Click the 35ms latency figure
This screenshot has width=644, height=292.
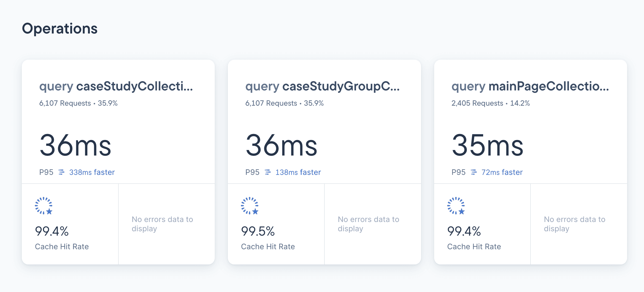[487, 146]
